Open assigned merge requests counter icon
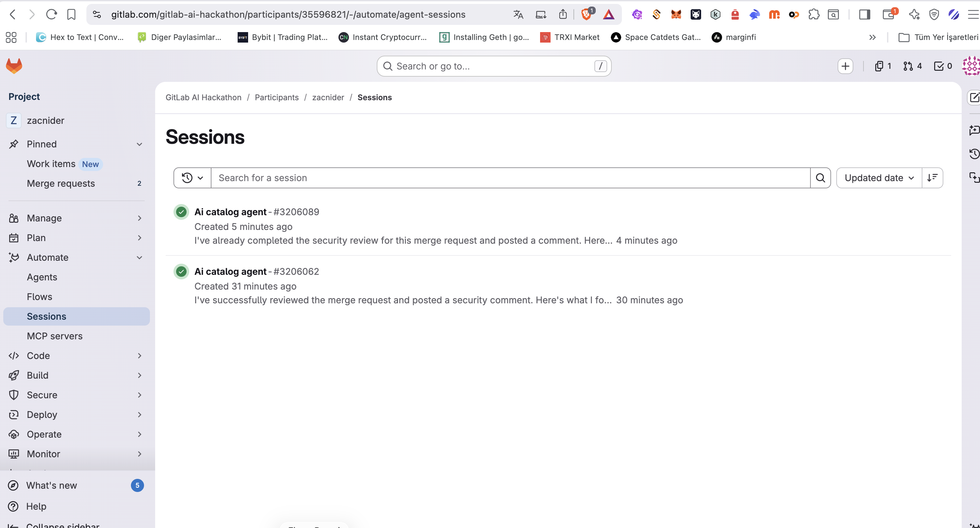 pyautogui.click(x=912, y=66)
